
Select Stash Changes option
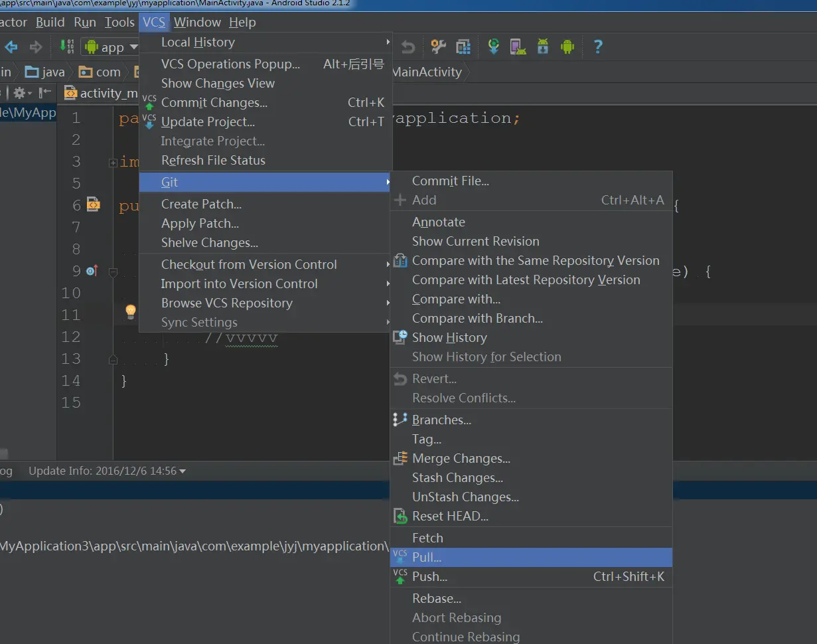[531, 477]
